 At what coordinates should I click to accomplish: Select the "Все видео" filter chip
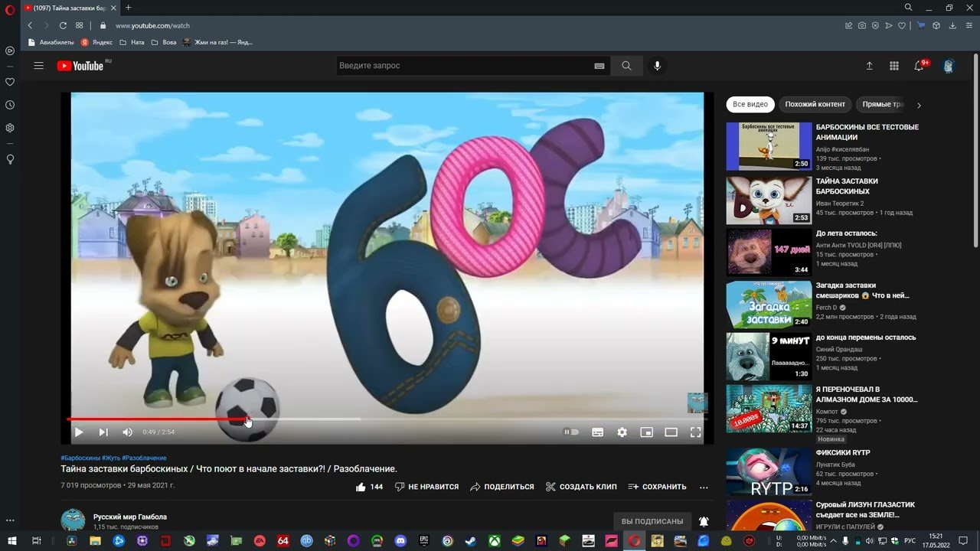pos(750,104)
